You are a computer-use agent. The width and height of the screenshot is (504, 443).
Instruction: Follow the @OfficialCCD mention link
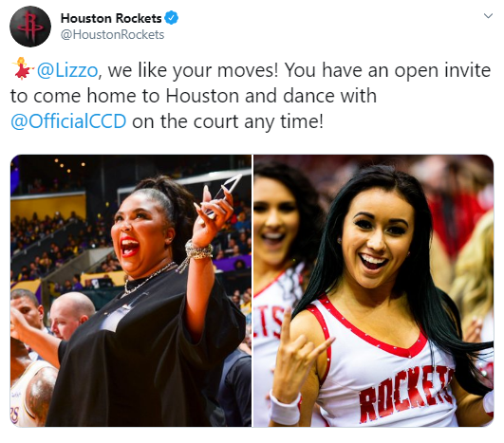tap(68, 121)
